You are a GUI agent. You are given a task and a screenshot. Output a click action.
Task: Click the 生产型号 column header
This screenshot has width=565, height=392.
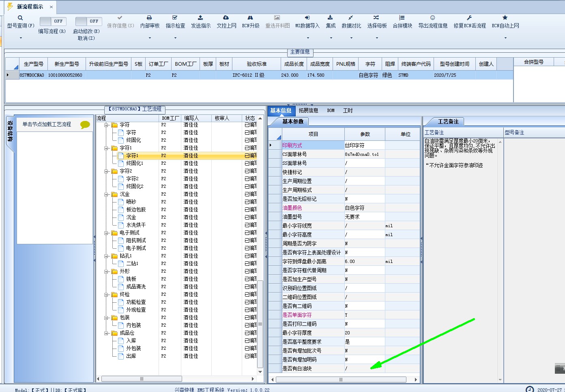(33, 64)
